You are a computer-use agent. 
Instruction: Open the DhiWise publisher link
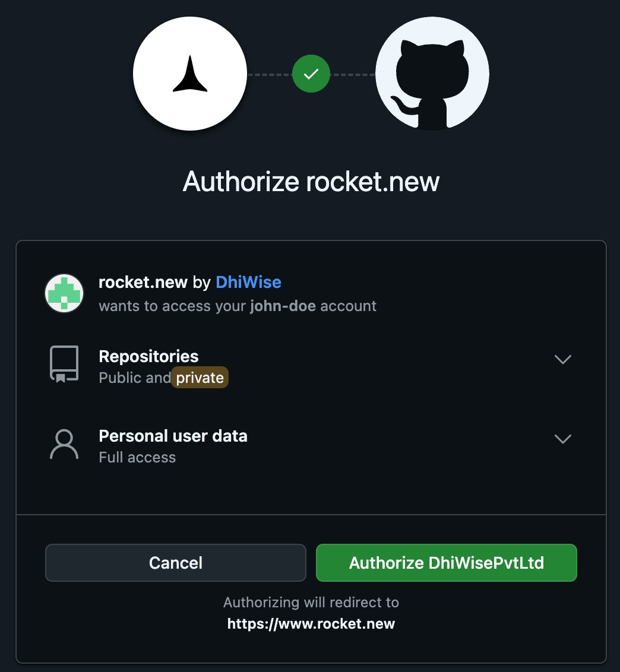(x=248, y=282)
